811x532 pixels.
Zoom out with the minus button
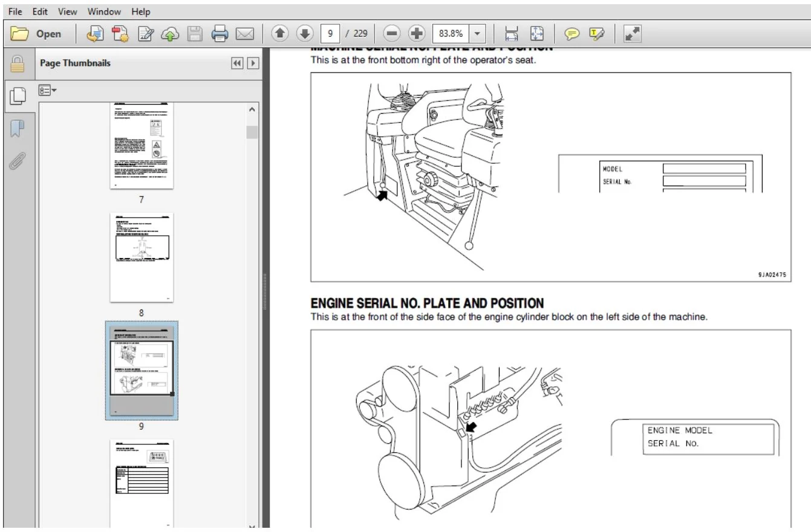click(x=392, y=34)
